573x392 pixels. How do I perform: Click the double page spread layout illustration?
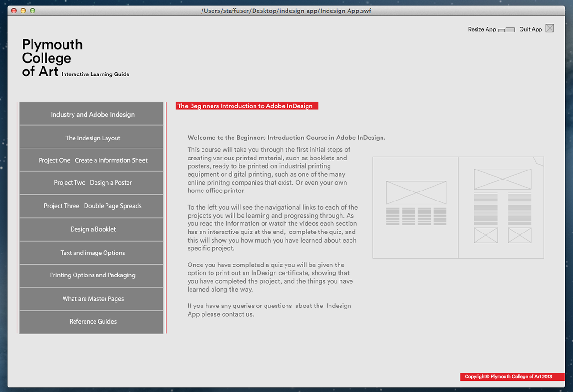click(458, 207)
